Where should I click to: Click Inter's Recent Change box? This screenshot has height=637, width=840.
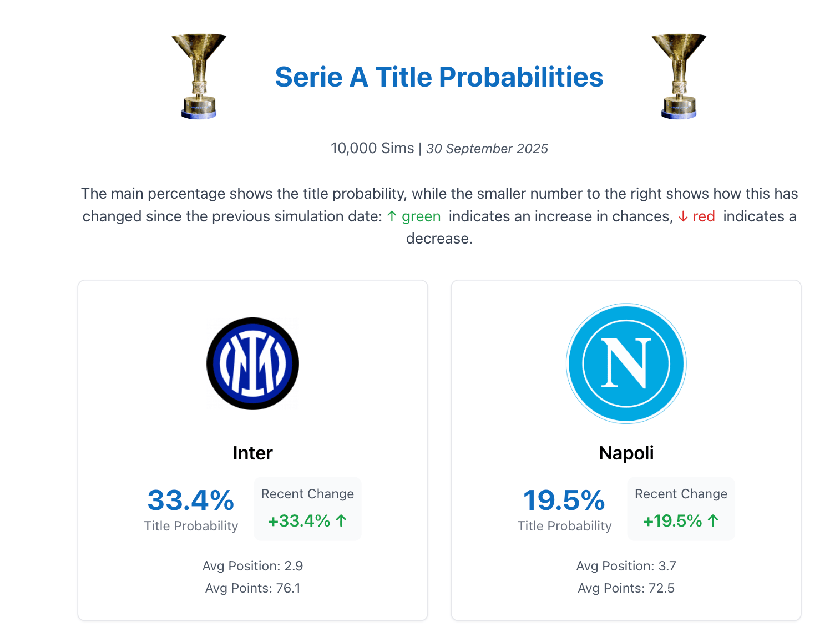pyautogui.click(x=307, y=508)
